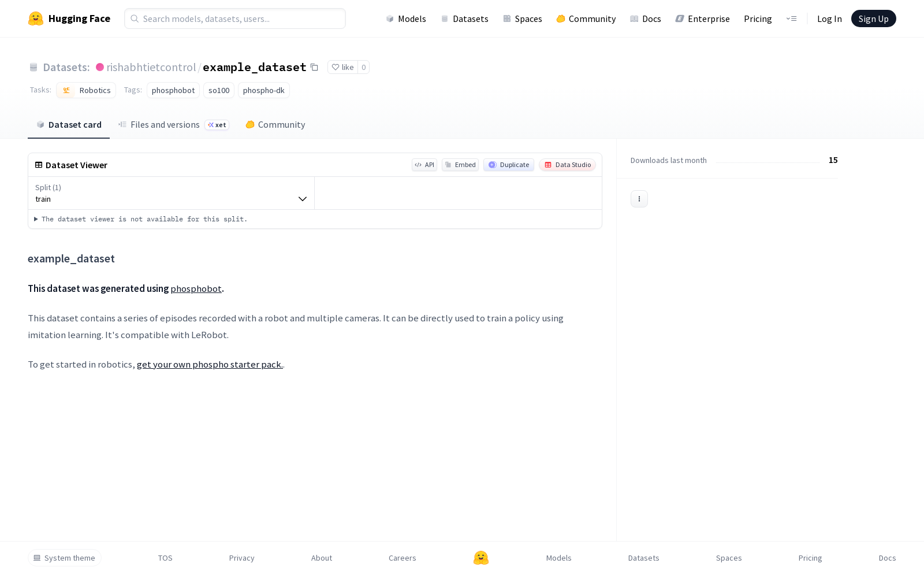Open the rishabhtietcontrol user profile link
The image size is (924, 578).
(x=151, y=67)
